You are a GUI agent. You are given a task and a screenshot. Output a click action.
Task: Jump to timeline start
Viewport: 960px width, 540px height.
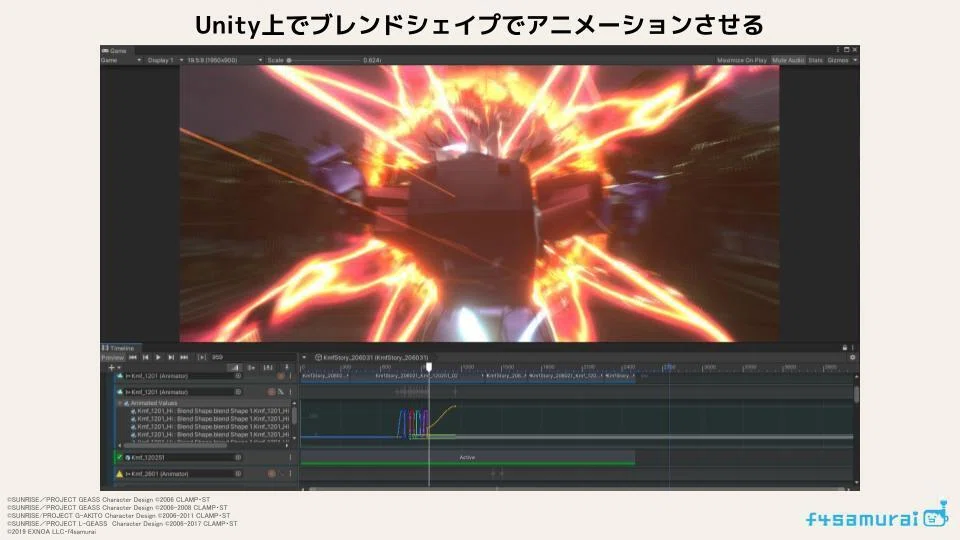point(133,357)
